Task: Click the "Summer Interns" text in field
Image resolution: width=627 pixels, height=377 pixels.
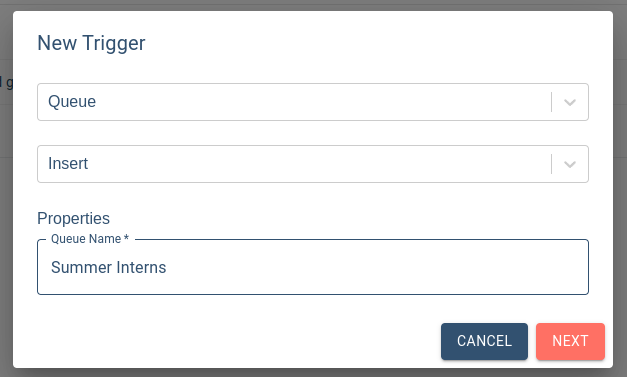Action: pyautogui.click(x=108, y=267)
